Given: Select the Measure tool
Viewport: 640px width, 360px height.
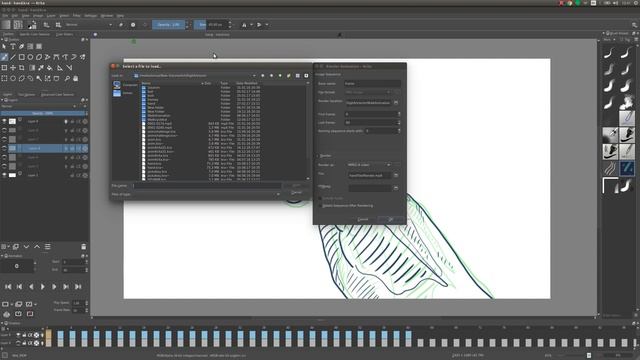Looking at the screenshot, I should tap(69, 68).
